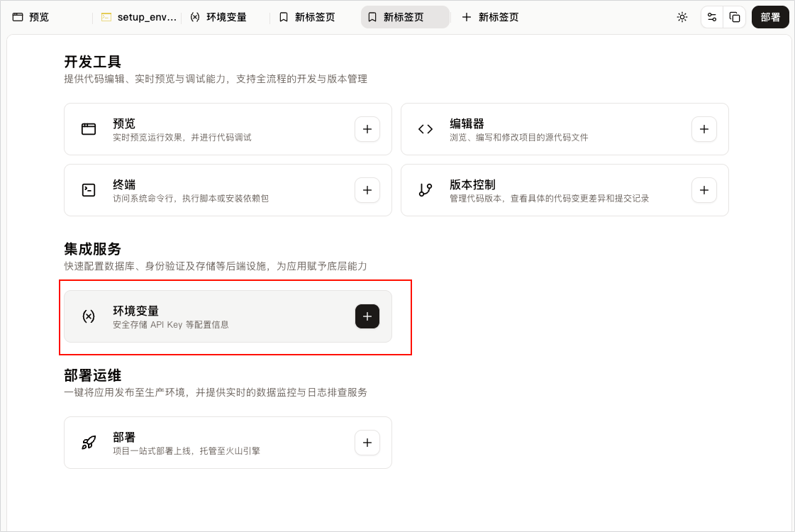795x532 pixels.
Task: Open the first 新标签页 bookmark tab
Action: tap(307, 17)
